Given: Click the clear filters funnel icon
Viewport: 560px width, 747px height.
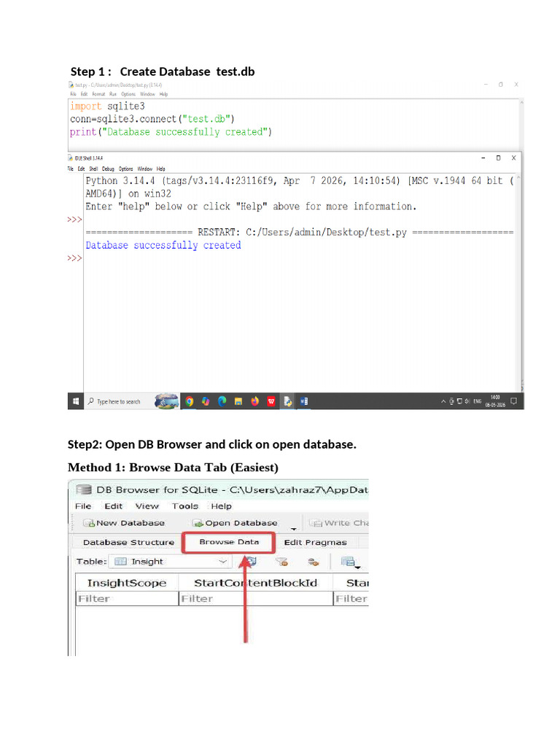Looking at the screenshot, I should click(x=282, y=562).
